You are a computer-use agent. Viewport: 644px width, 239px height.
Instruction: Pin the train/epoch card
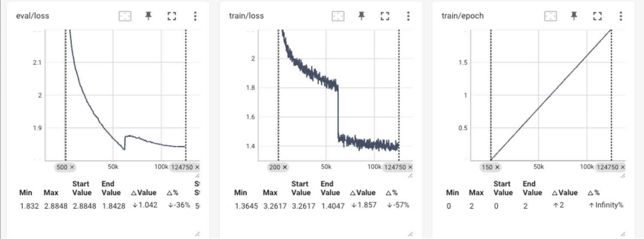click(x=574, y=16)
